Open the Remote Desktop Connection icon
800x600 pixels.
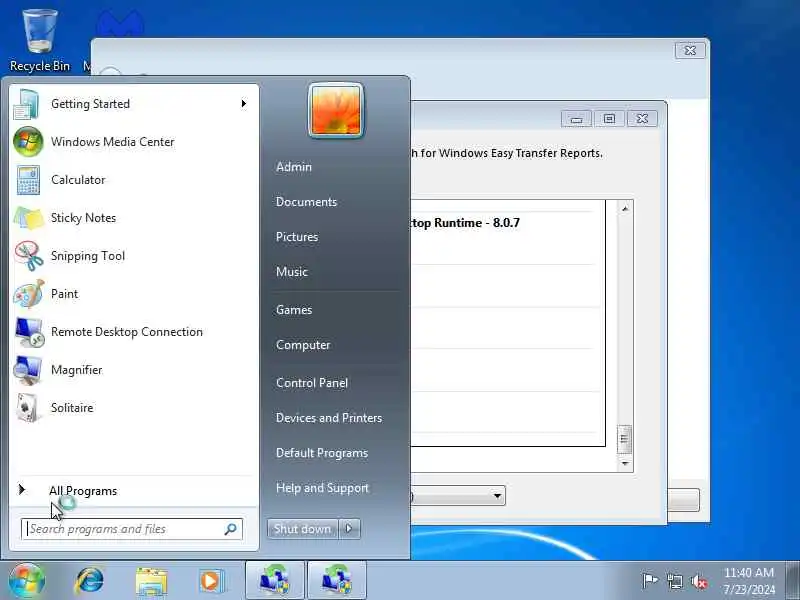click(x=29, y=332)
